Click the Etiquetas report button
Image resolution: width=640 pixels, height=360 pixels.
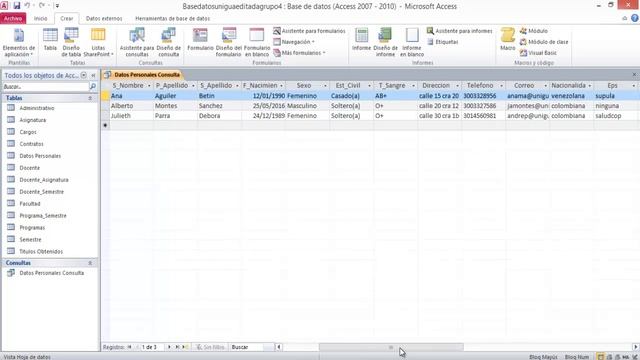click(442, 42)
